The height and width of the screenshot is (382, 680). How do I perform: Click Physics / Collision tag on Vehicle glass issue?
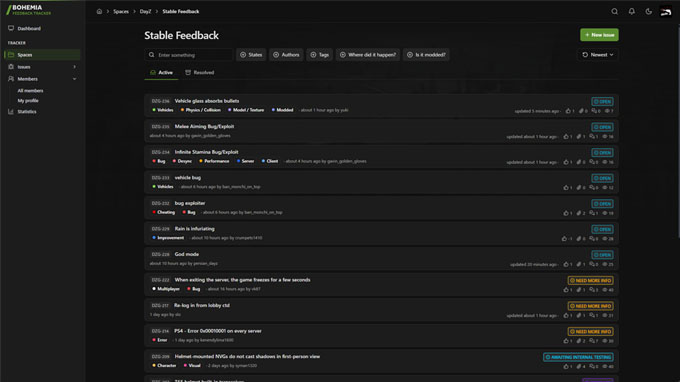[x=200, y=110]
